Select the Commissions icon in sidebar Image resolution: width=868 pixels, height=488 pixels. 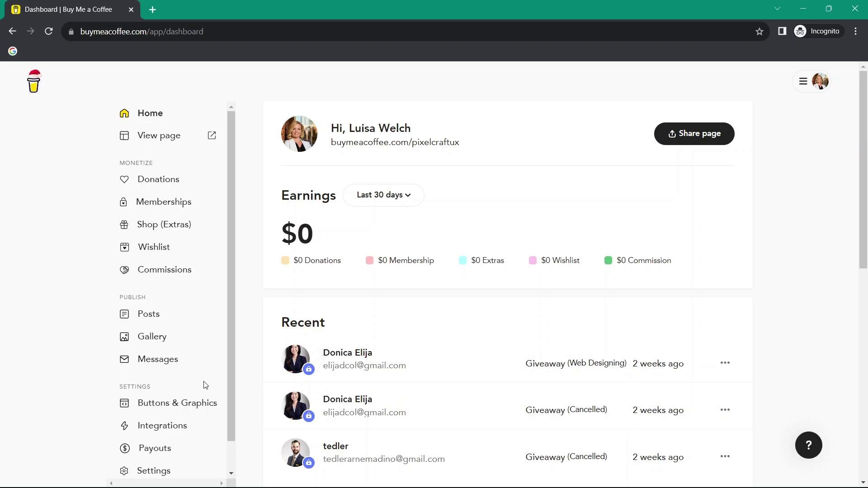[124, 269]
